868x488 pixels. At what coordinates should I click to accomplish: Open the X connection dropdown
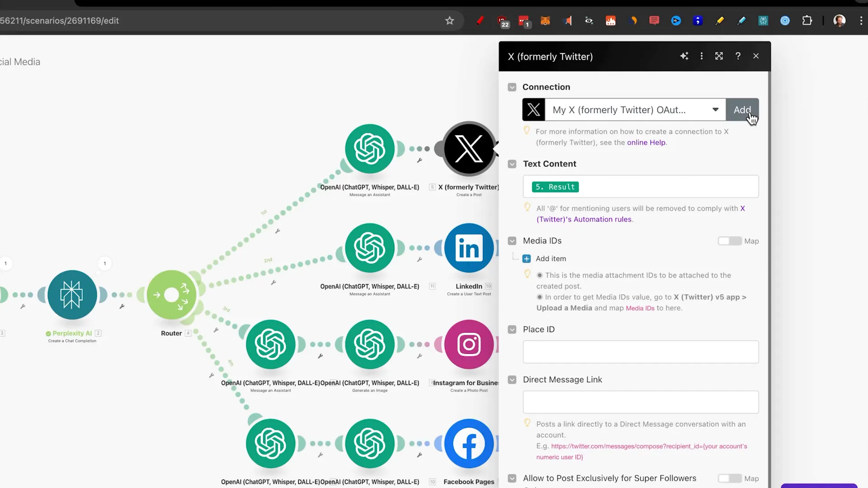635,110
